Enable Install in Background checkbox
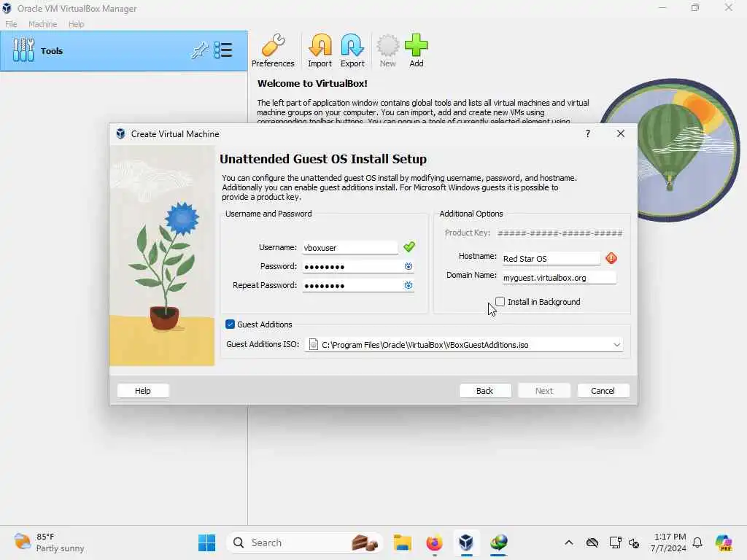The width and height of the screenshot is (747, 560). (500, 301)
